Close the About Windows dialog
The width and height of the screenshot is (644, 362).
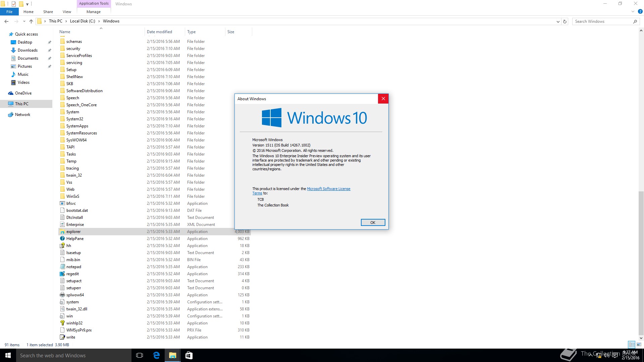(383, 99)
